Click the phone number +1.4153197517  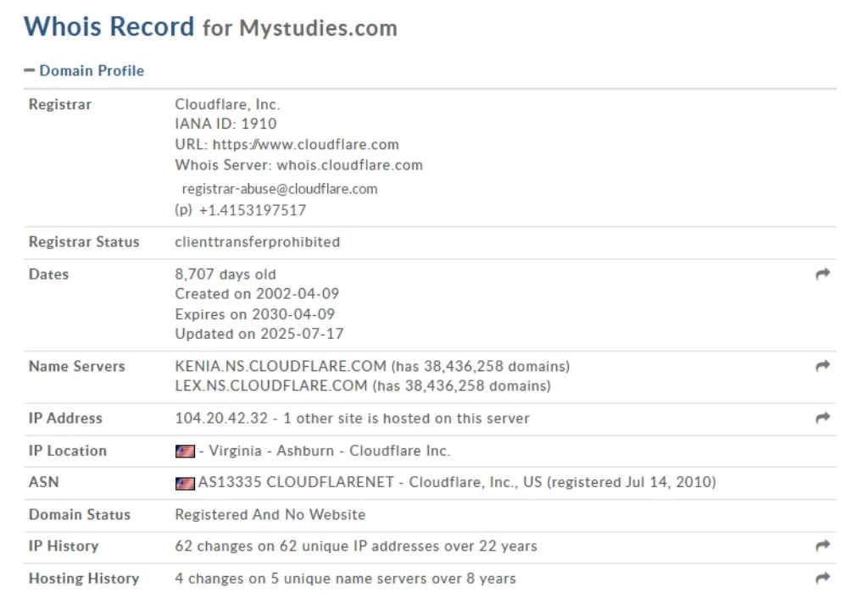point(253,210)
